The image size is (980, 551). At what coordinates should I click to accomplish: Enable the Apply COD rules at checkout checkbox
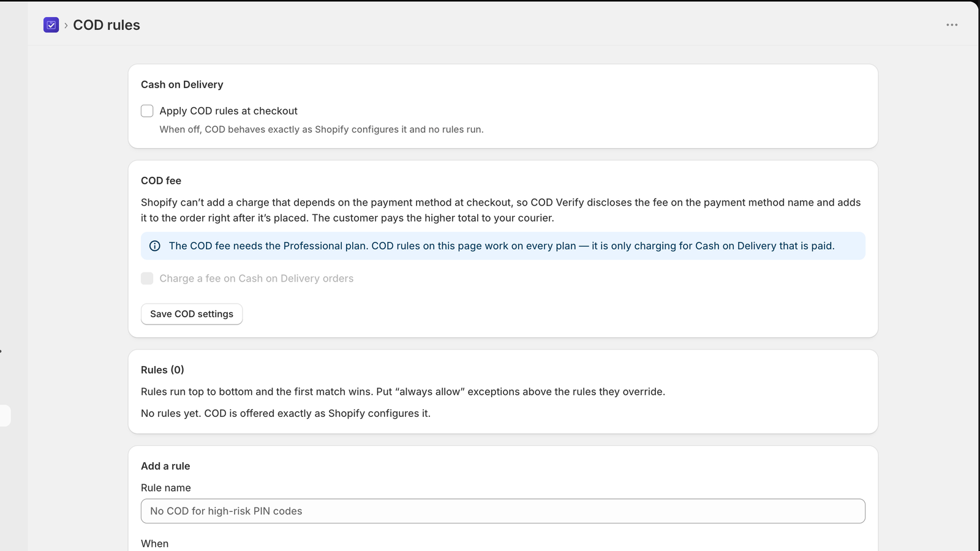click(x=147, y=111)
